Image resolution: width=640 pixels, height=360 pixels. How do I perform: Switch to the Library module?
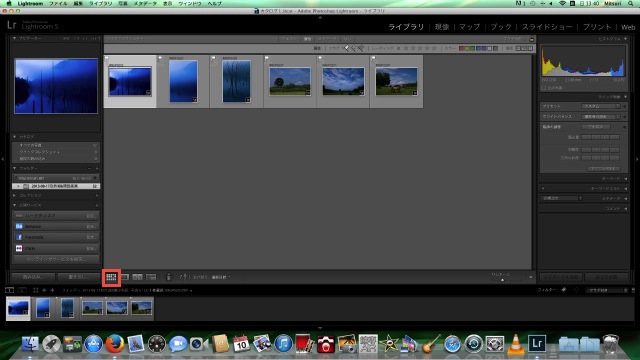pos(406,27)
